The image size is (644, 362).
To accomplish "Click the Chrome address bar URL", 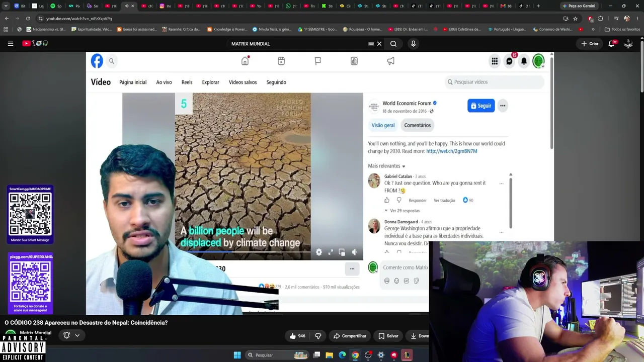I will click(x=79, y=19).
